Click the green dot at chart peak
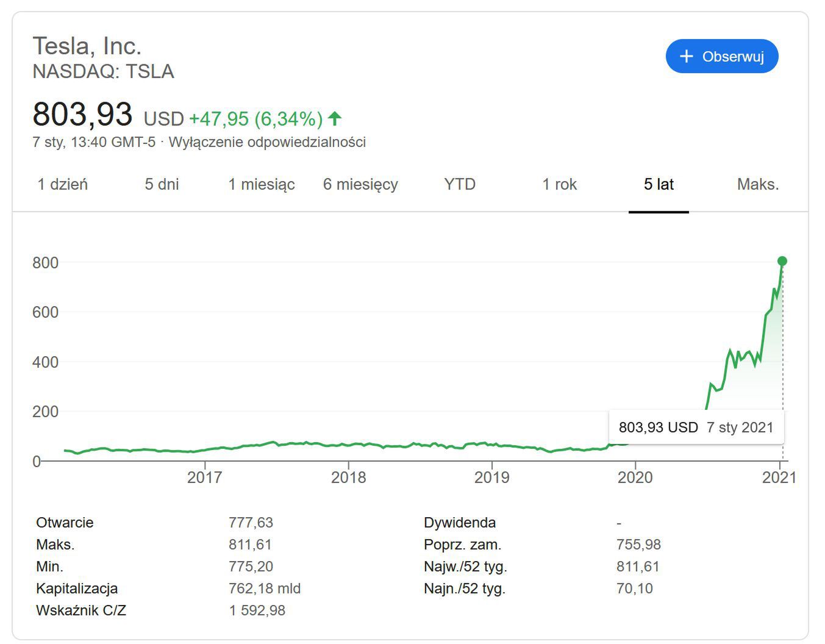825x644 pixels. click(782, 261)
